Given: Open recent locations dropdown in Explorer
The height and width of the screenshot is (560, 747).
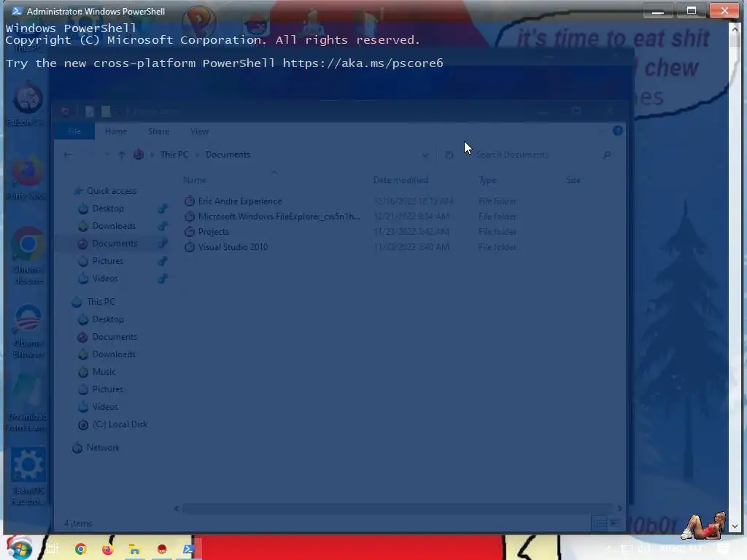Looking at the screenshot, I should pyautogui.click(x=107, y=155).
